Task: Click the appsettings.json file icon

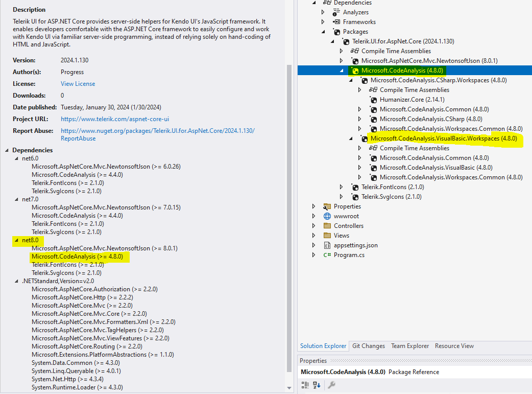Action: click(327, 245)
